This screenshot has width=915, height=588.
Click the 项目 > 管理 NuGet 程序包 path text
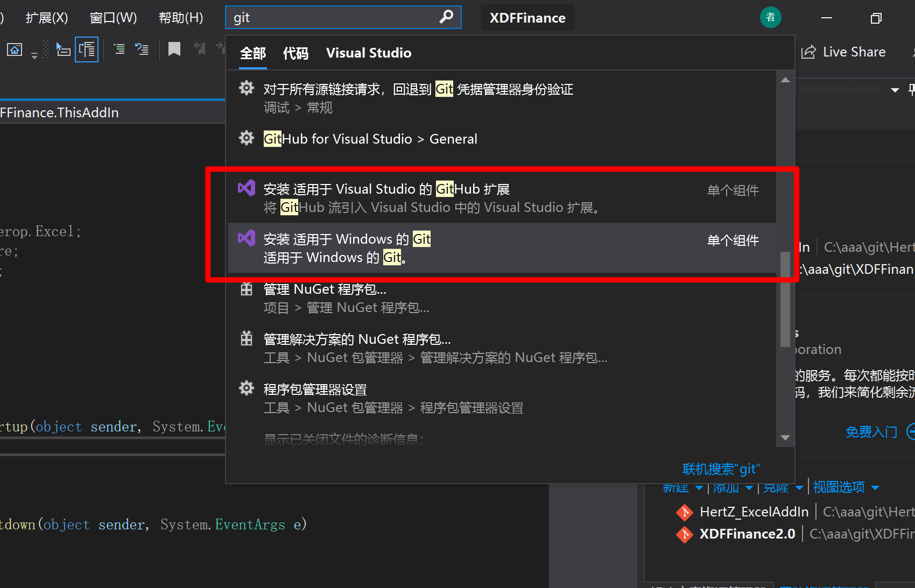click(347, 308)
